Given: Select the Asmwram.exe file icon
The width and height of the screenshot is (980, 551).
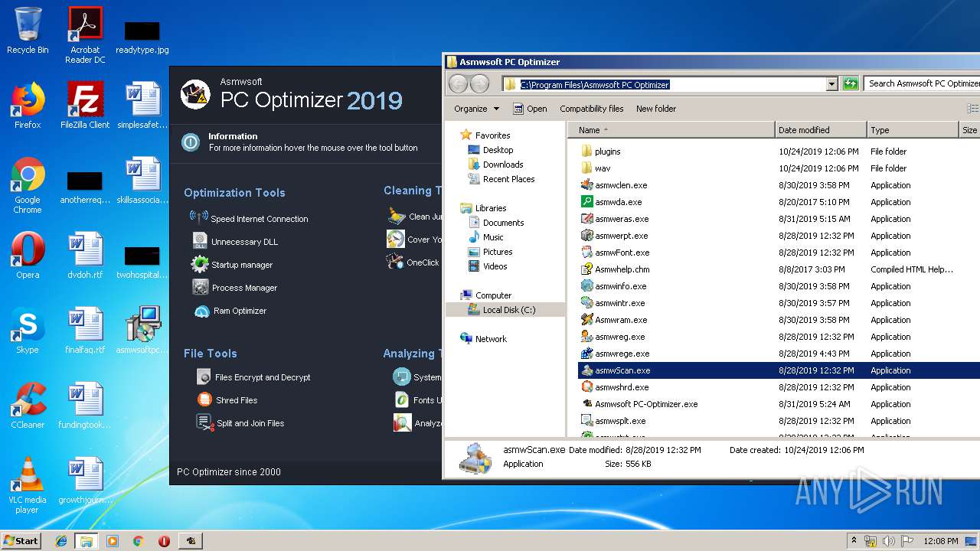Looking at the screenshot, I should coord(586,320).
